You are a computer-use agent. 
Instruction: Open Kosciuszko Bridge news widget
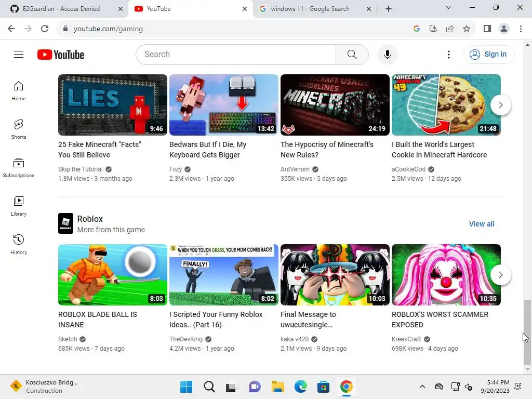(44, 387)
